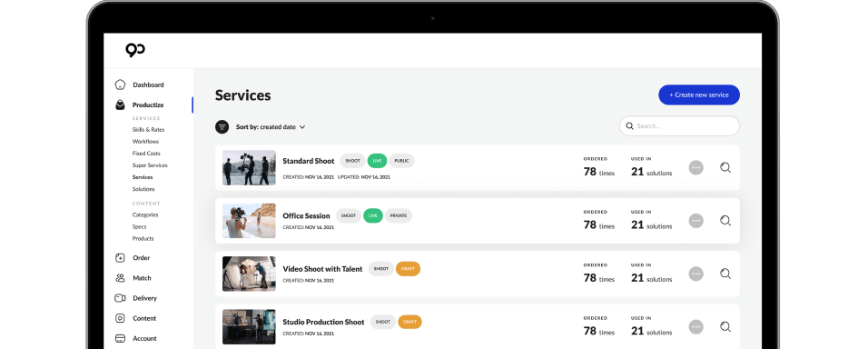
Task: Click SHOOT tag on Studio Production Shoot
Action: pyautogui.click(x=382, y=322)
